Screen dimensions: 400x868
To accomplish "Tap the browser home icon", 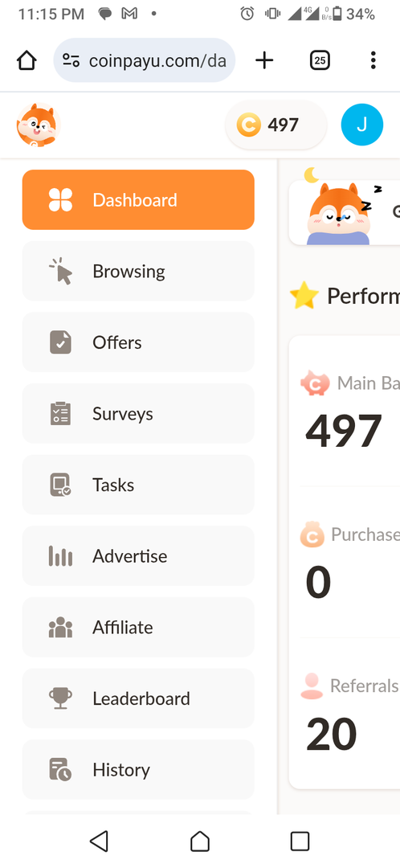I will tap(27, 60).
